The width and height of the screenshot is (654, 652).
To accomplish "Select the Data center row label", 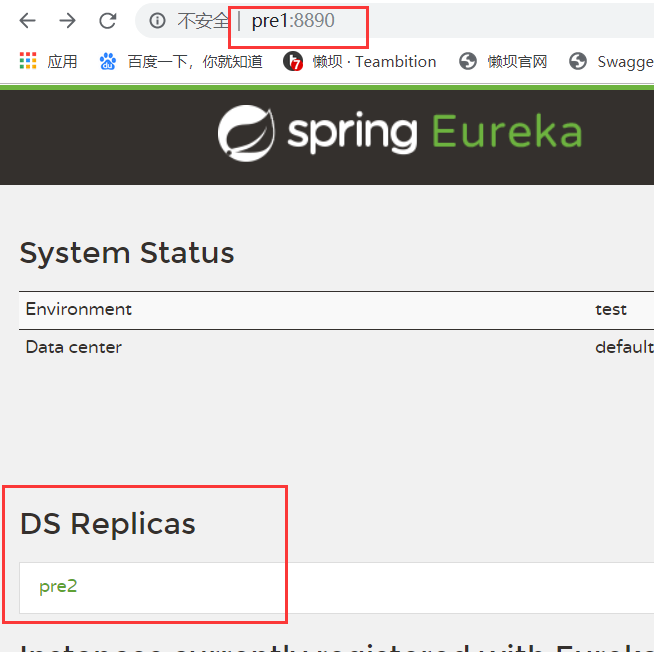I will coord(74,347).
